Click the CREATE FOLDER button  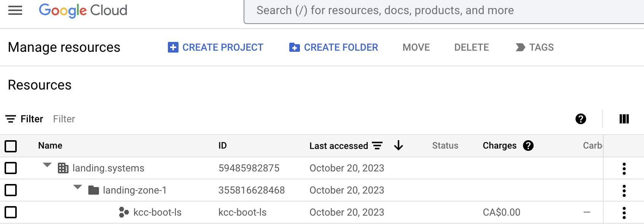pyautogui.click(x=333, y=47)
